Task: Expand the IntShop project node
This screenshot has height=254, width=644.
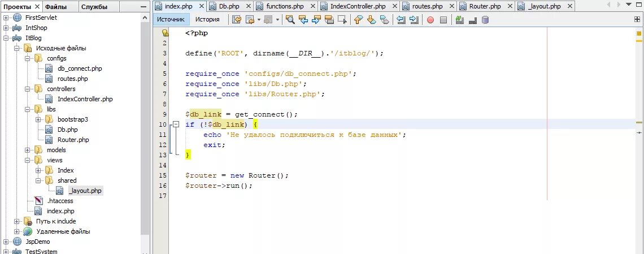Action: click(6, 28)
